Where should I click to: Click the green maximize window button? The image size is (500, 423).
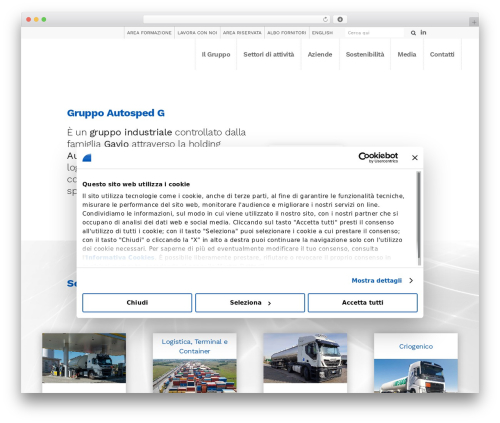click(x=44, y=19)
